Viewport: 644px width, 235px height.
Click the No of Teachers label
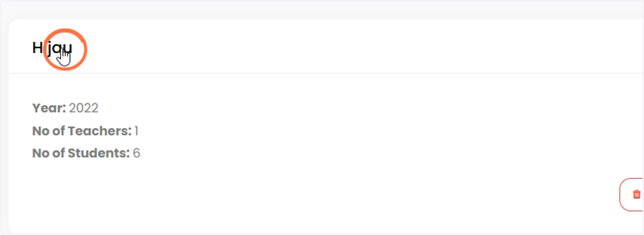pyautogui.click(x=82, y=130)
